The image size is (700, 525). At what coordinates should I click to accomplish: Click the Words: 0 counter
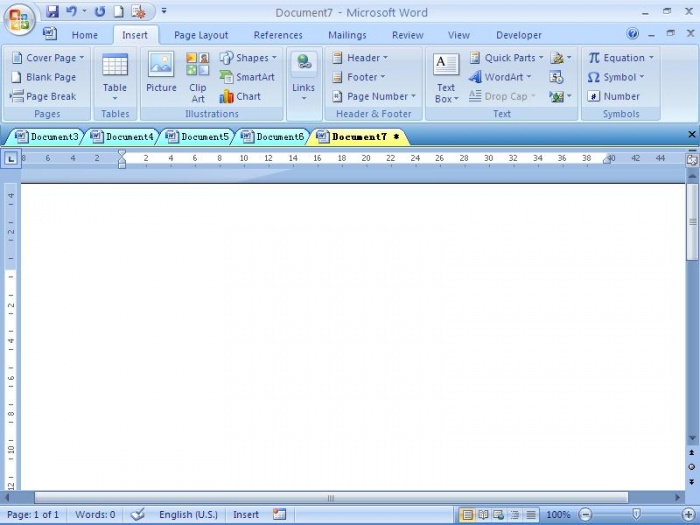[95, 515]
